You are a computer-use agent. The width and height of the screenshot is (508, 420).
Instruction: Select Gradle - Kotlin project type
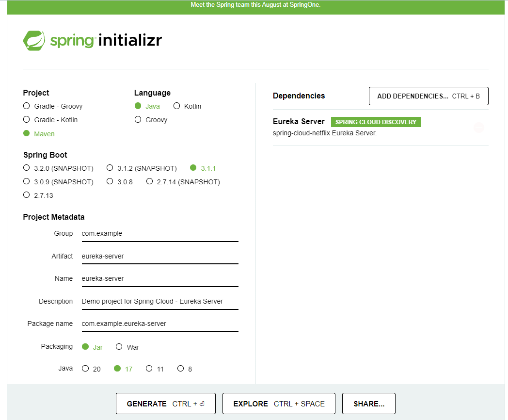click(x=50, y=120)
